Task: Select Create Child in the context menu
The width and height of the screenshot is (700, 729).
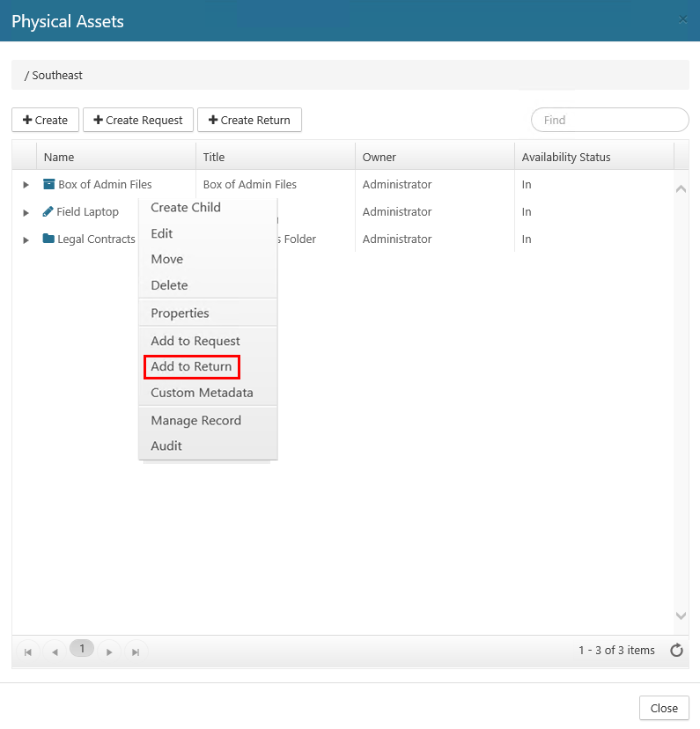Action: [x=186, y=208]
